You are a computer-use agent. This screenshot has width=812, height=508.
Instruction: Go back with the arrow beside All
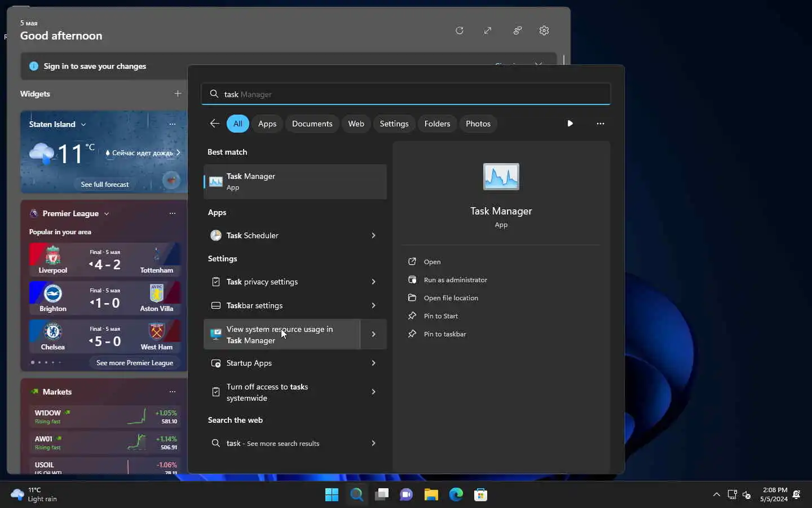214,124
